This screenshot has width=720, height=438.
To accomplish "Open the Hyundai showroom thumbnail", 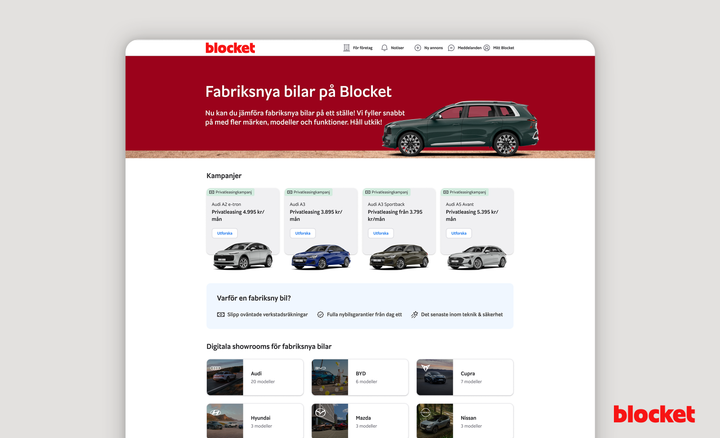I will (x=225, y=421).
